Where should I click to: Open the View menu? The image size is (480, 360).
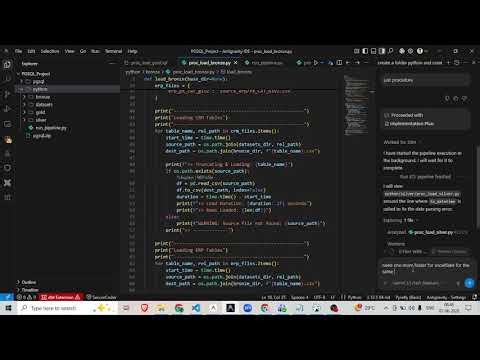[x=69, y=51]
